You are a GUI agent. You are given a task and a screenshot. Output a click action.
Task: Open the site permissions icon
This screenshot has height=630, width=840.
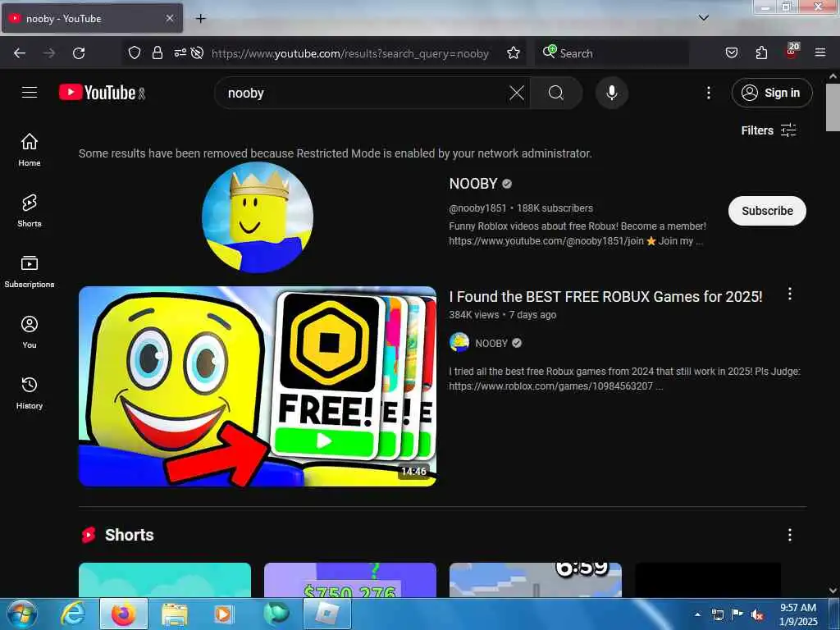click(x=180, y=52)
